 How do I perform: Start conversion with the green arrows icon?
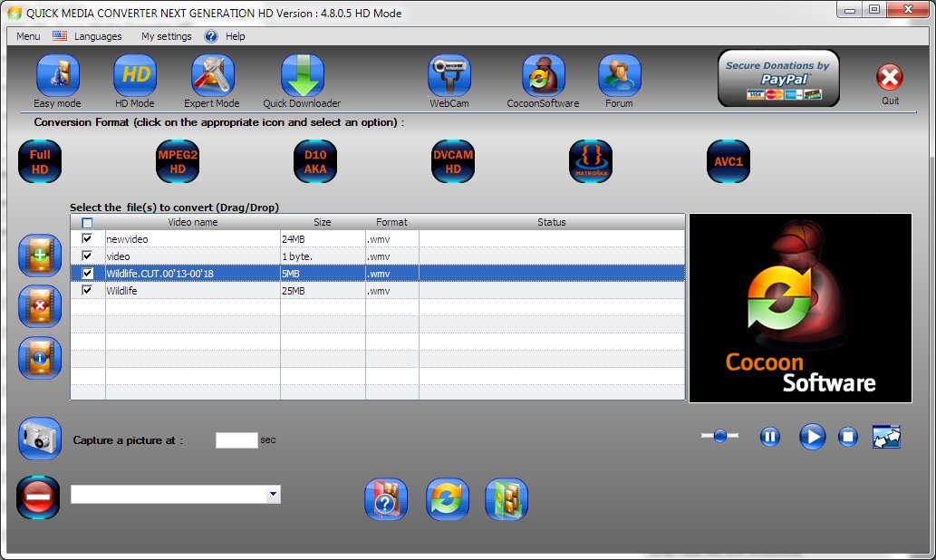pos(448,499)
